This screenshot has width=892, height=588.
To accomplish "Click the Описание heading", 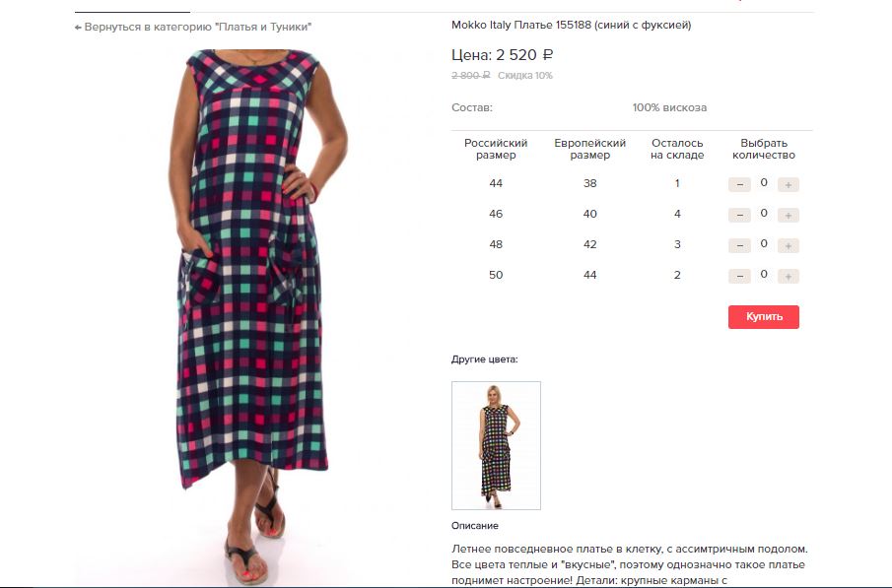I will [x=475, y=526].
